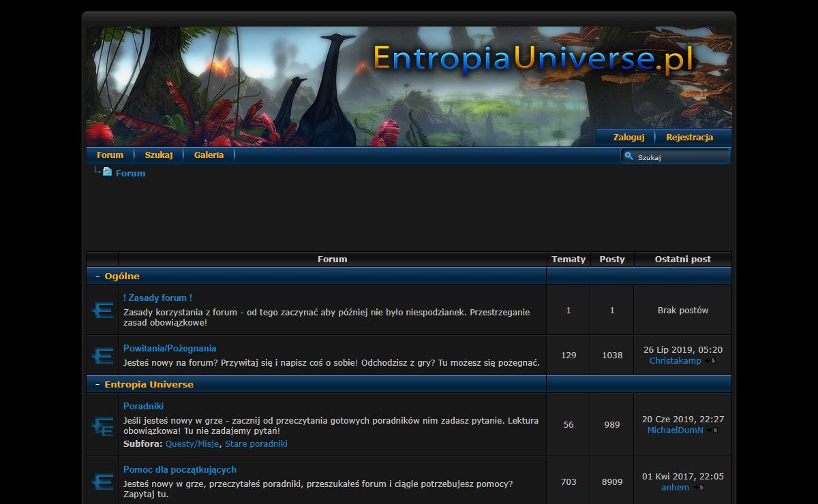Click the Zaloguj login button
818x504 pixels.
point(628,137)
